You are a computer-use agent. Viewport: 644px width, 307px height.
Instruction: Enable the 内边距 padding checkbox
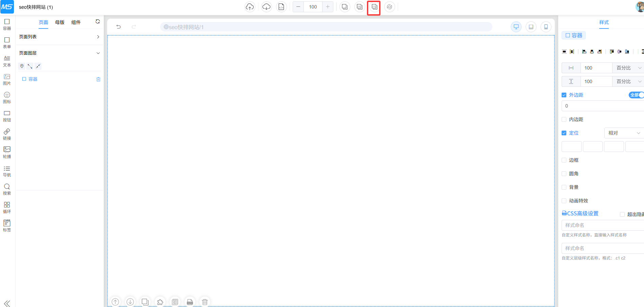(x=564, y=119)
